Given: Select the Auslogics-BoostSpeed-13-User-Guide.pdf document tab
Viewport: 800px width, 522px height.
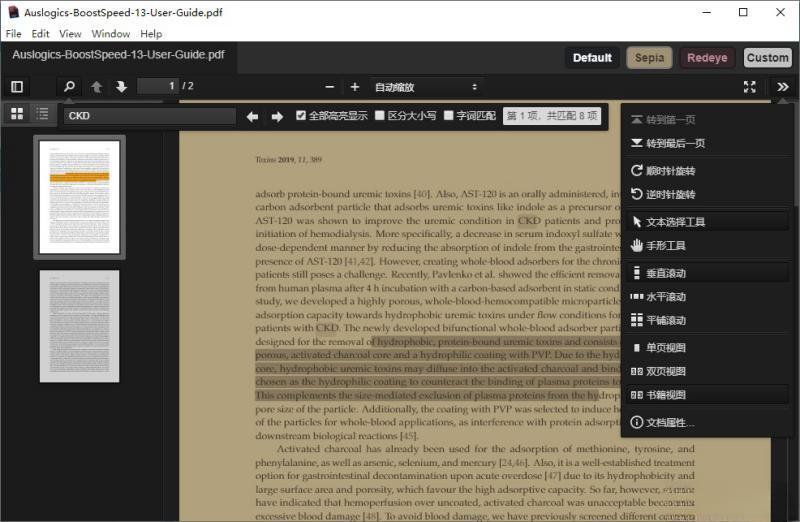Looking at the screenshot, I should click(118, 55).
